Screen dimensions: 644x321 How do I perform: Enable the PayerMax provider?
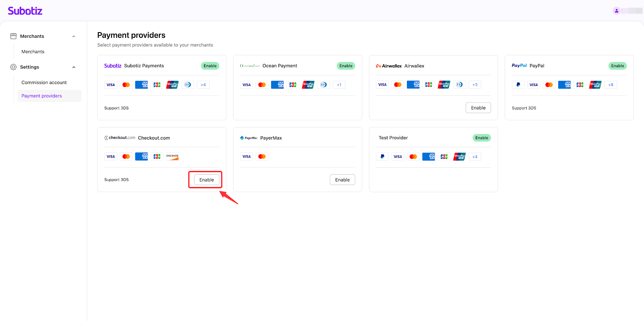342,180
